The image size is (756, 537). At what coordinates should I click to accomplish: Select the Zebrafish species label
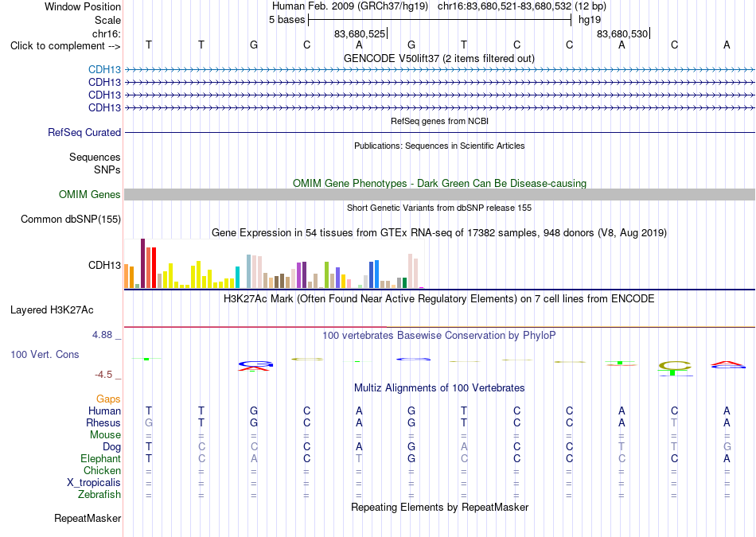[99, 495]
